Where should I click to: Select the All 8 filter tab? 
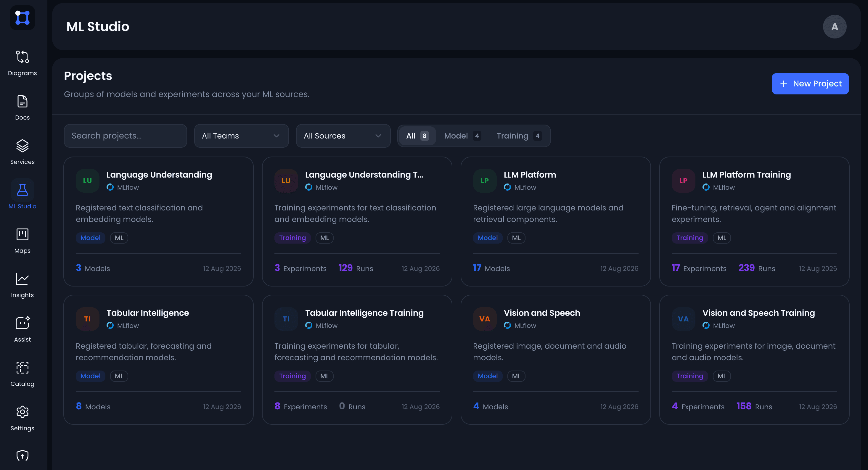(x=417, y=136)
